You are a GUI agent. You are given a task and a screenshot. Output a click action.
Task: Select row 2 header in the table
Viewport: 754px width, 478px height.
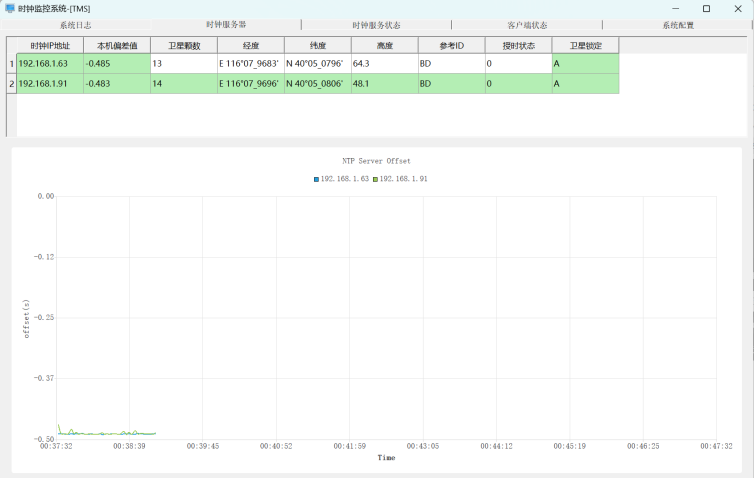pos(11,84)
